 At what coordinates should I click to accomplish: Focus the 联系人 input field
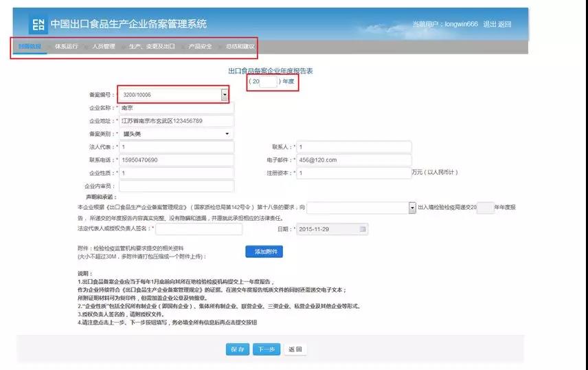tap(354, 147)
